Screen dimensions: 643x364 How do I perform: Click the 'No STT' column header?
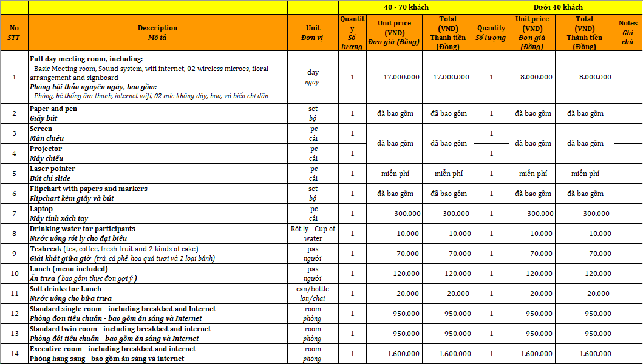coord(15,33)
